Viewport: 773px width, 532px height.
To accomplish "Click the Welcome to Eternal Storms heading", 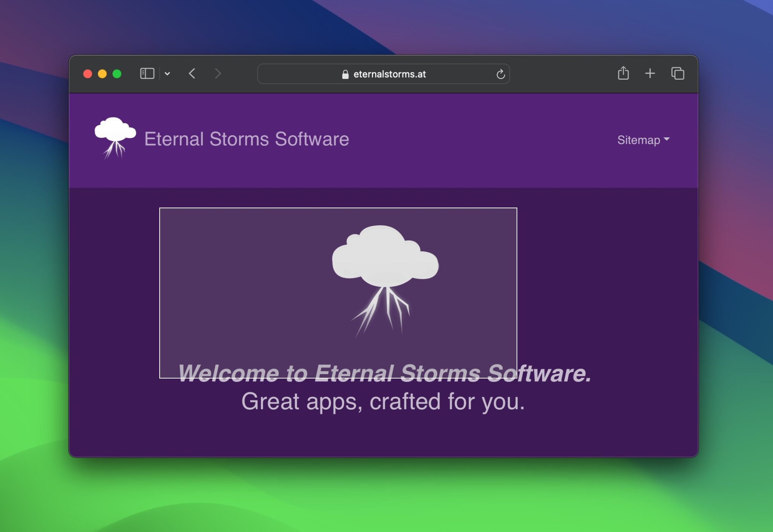I will (x=386, y=374).
